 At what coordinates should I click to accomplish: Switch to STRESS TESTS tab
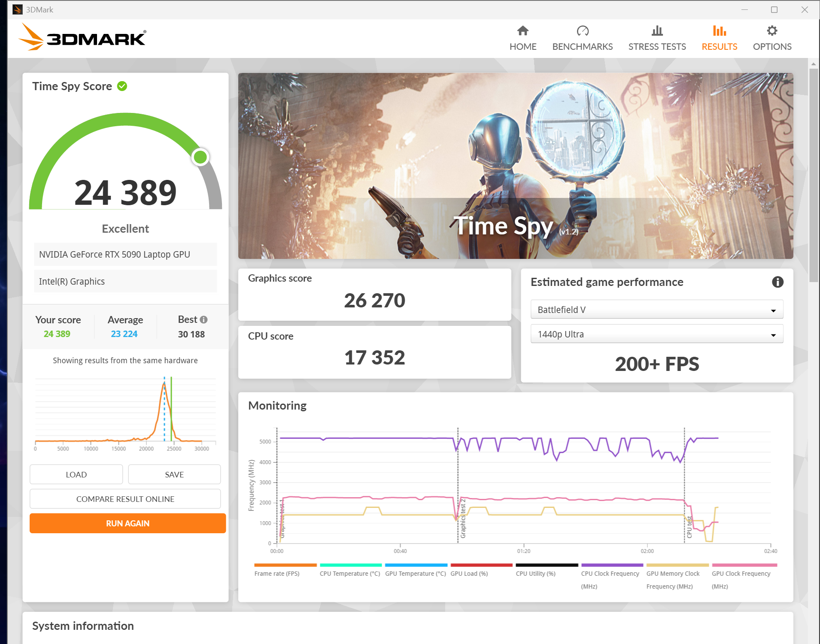pos(657,38)
